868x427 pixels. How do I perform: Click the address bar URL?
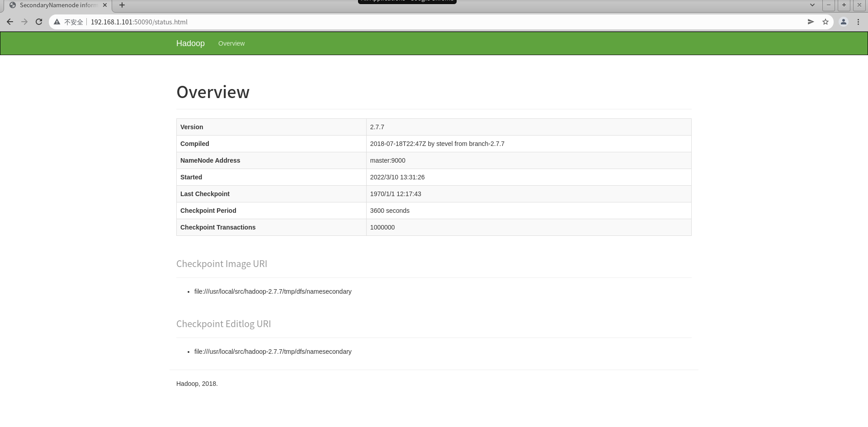click(139, 22)
